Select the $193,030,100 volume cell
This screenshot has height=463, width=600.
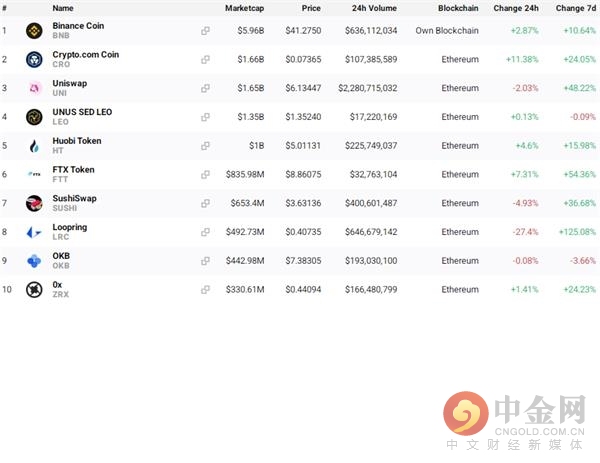click(371, 261)
